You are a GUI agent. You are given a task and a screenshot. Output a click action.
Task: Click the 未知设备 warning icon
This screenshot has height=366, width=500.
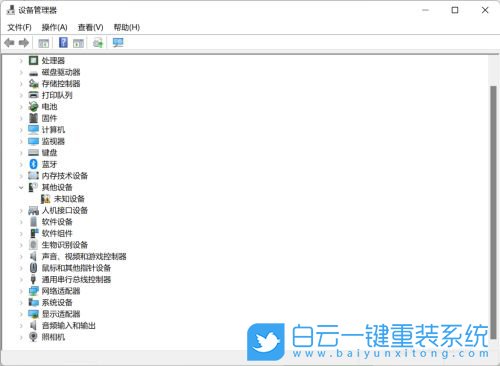45,199
